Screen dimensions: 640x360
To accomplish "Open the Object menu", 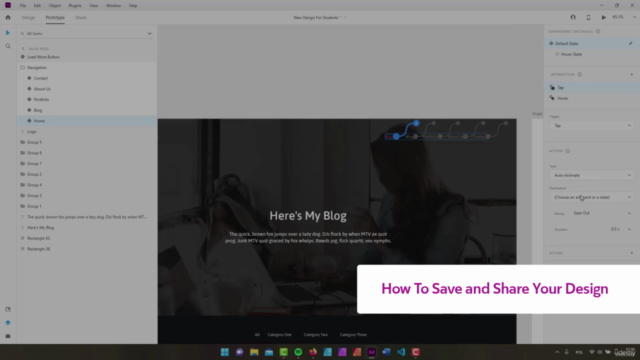I will click(55, 6).
